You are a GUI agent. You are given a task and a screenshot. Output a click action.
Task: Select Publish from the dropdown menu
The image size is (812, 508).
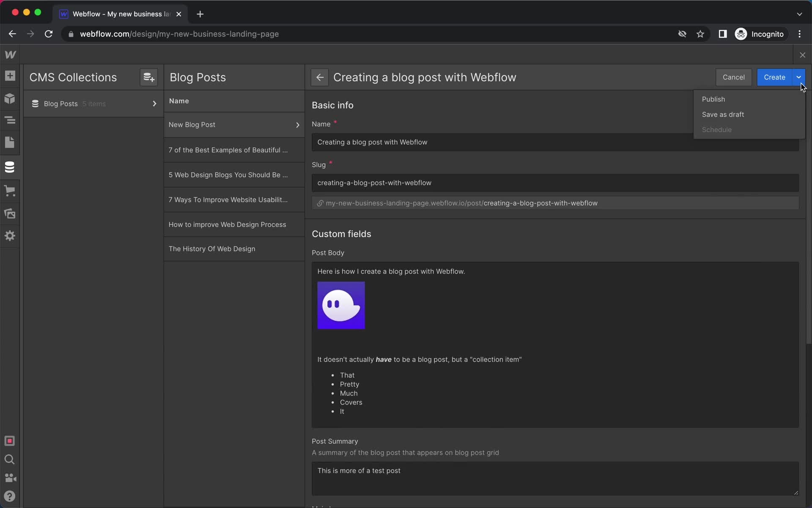pos(713,98)
